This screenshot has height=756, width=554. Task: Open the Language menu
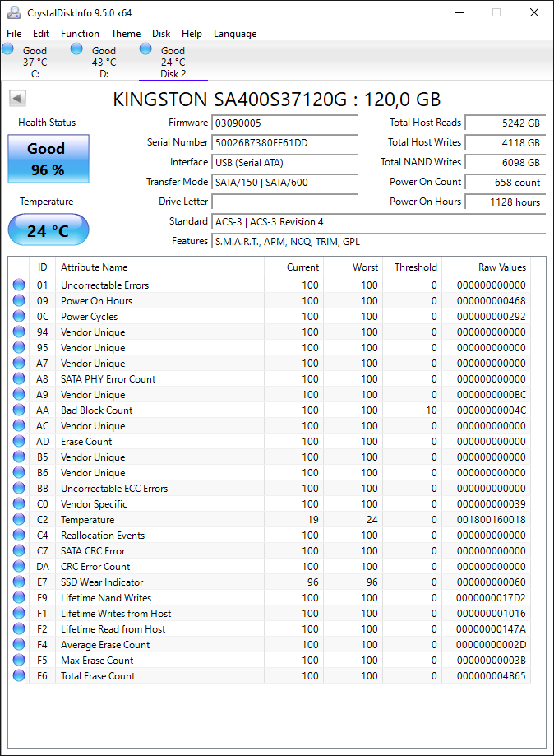(x=235, y=33)
